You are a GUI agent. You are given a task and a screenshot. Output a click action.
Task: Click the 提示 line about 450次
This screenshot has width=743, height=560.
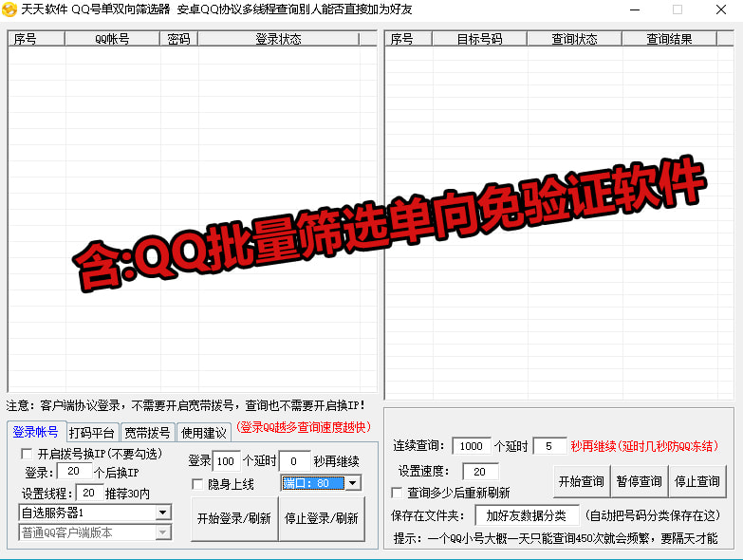(x=555, y=538)
